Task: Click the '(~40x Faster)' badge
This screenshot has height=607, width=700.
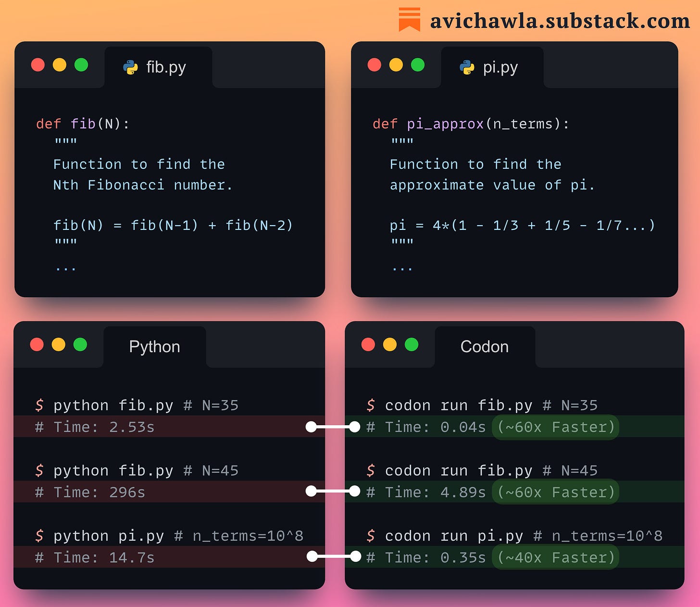Action: 556,558
